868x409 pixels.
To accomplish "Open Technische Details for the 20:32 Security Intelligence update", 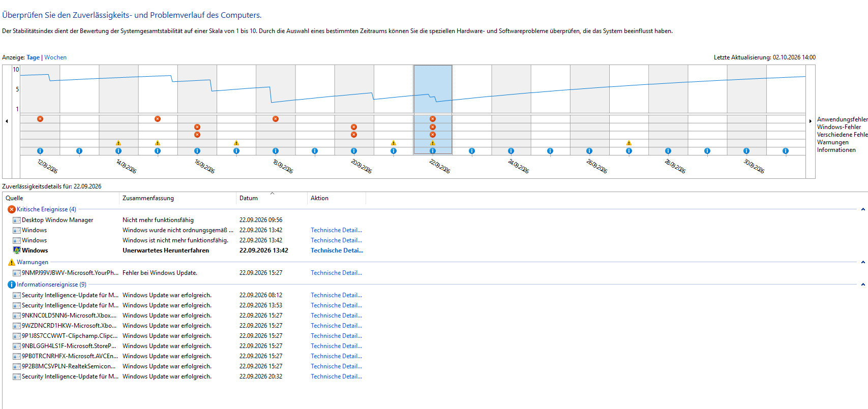I will pos(336,376).
